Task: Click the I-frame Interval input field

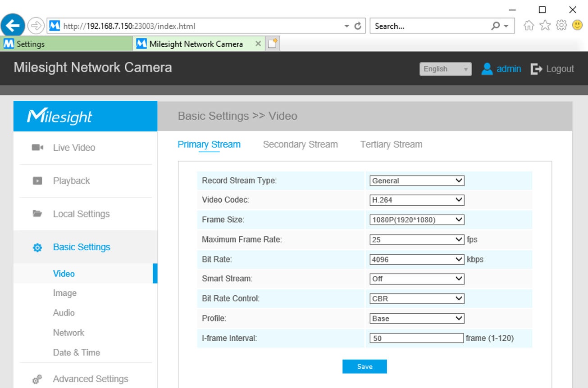Action: [417, 338]
